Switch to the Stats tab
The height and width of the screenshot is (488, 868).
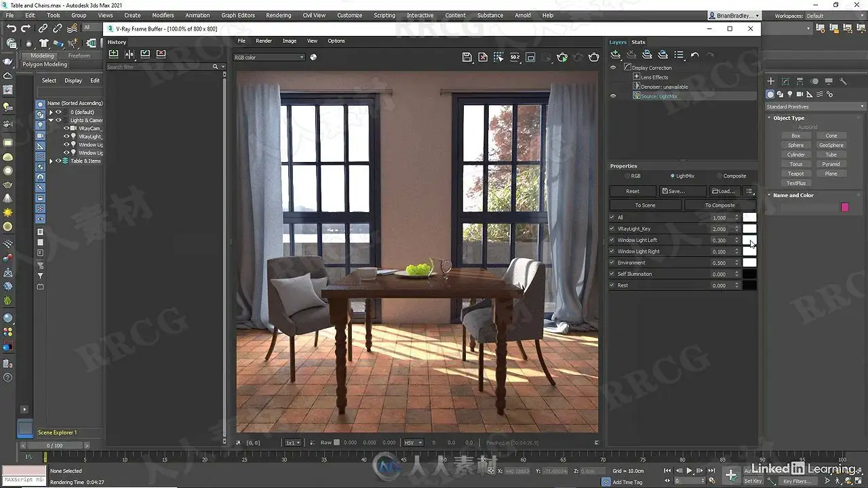pos(638,42)
